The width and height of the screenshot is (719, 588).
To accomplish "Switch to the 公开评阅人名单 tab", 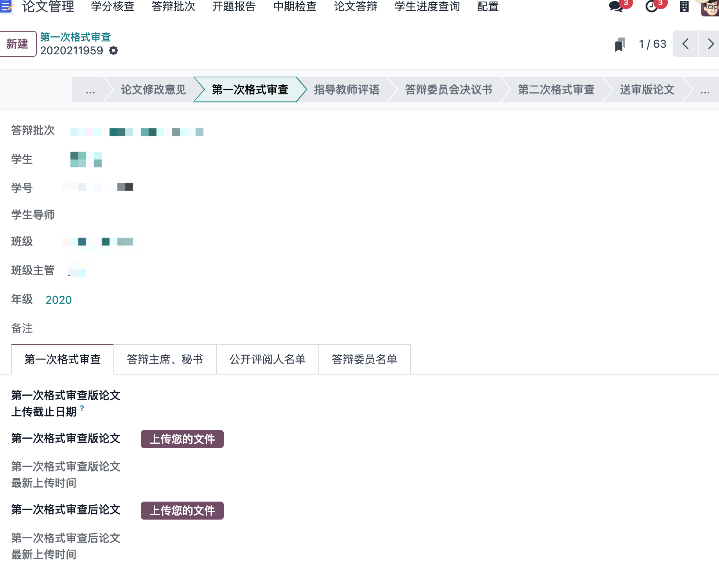I will pyautogui.click(x=268, y=359).
